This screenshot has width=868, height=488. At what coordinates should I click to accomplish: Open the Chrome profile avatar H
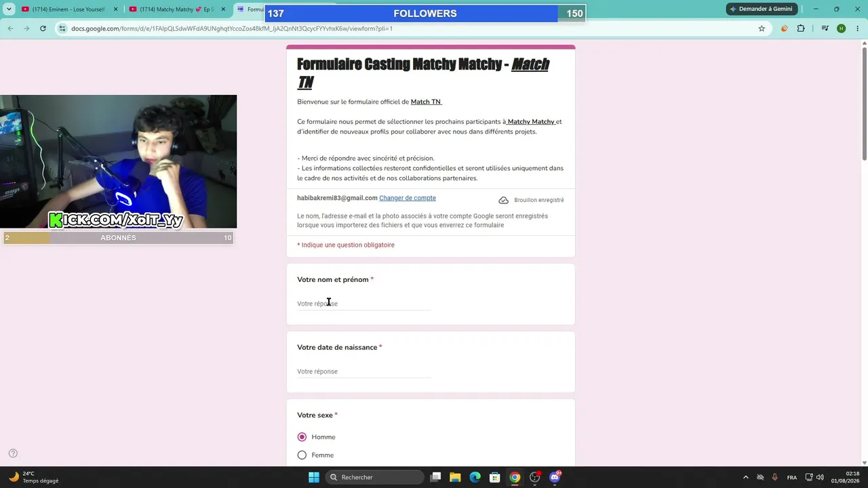click(x=841, y=28)
